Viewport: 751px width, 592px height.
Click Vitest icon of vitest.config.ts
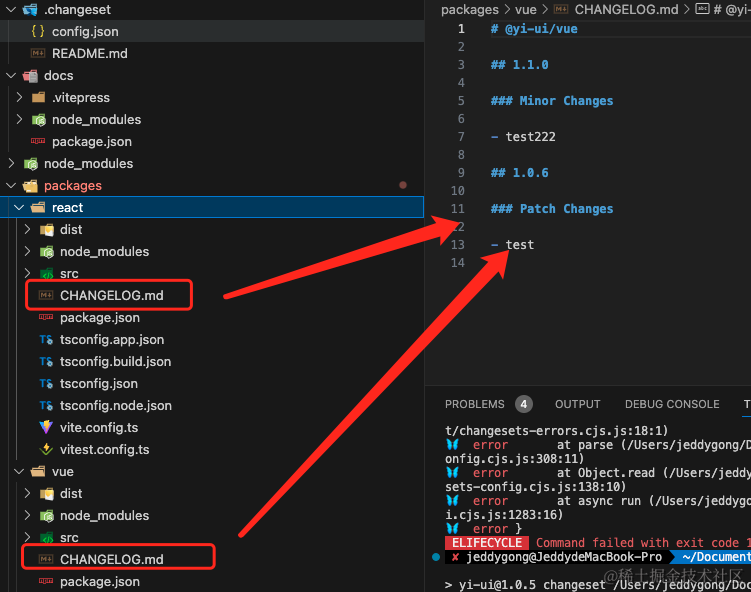(46, 449)
